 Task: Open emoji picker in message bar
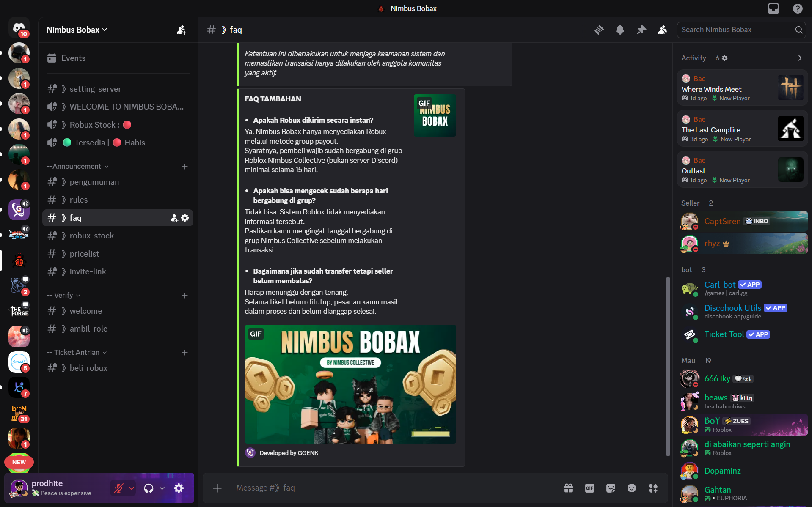coord(632,488)
